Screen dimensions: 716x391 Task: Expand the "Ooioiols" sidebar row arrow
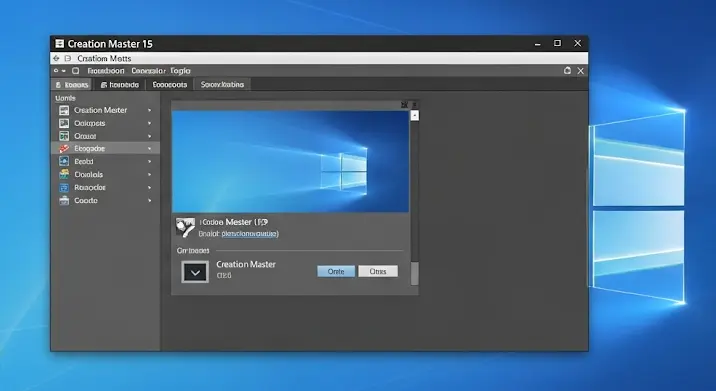click(149, 174)
